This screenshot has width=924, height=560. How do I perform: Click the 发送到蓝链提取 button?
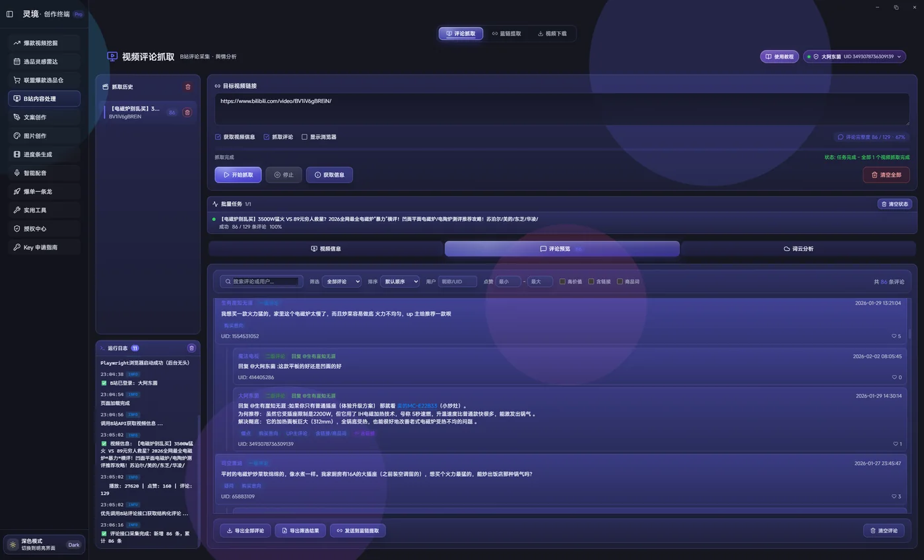(x=358, y=530)
